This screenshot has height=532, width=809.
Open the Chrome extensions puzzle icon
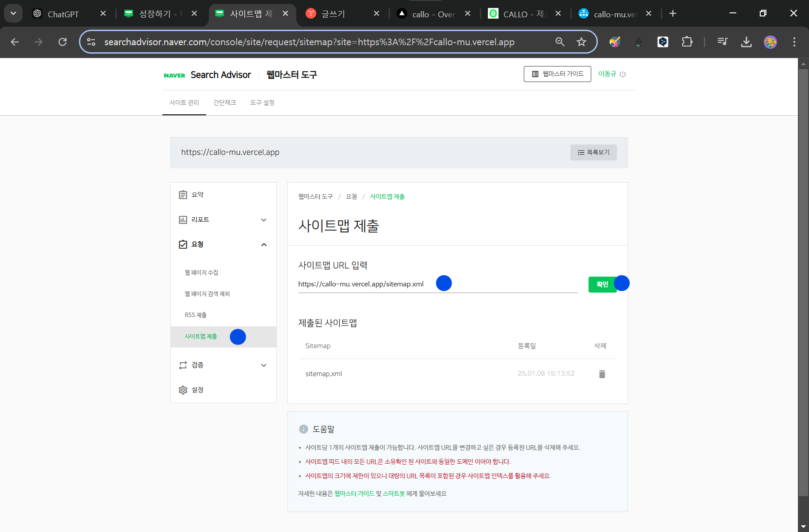[687, 42]
